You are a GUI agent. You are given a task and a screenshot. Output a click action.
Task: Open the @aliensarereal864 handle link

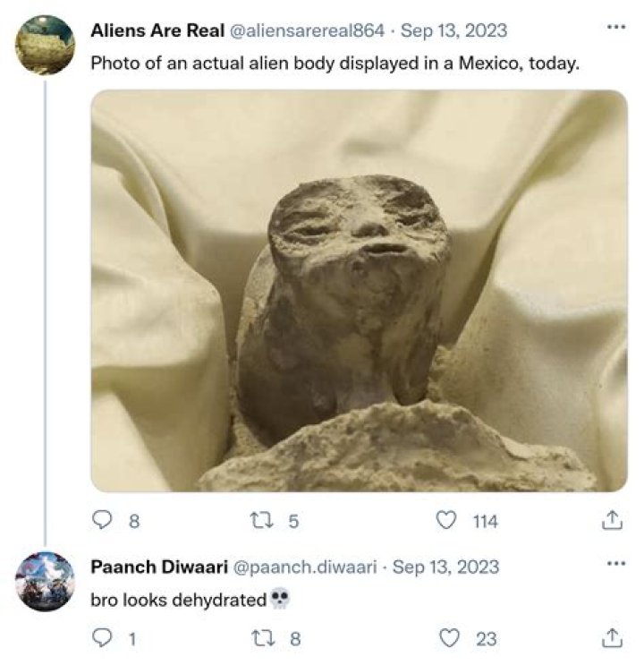308,30
